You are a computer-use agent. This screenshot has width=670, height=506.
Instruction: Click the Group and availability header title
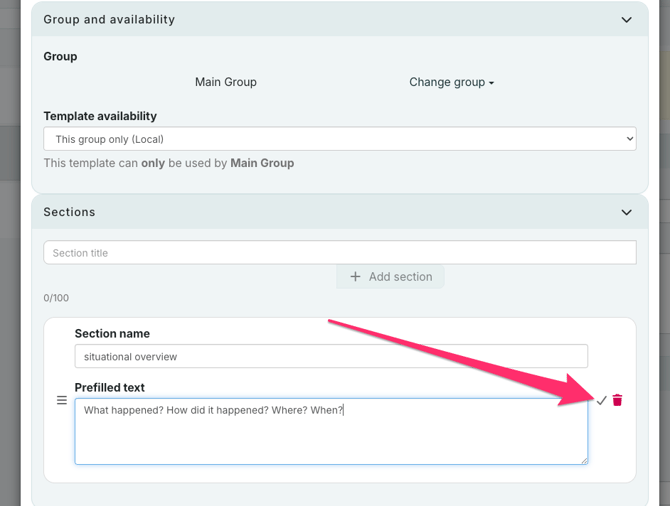click(x=109, y=20)
